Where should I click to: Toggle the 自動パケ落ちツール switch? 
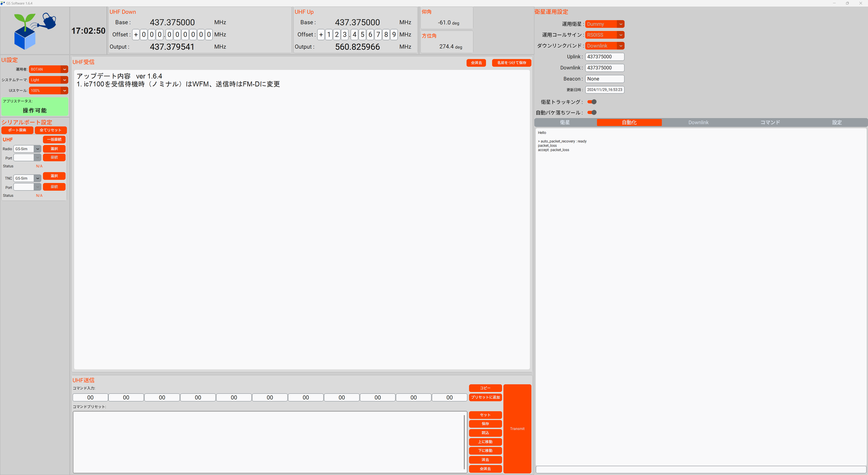tap(592, 113)
